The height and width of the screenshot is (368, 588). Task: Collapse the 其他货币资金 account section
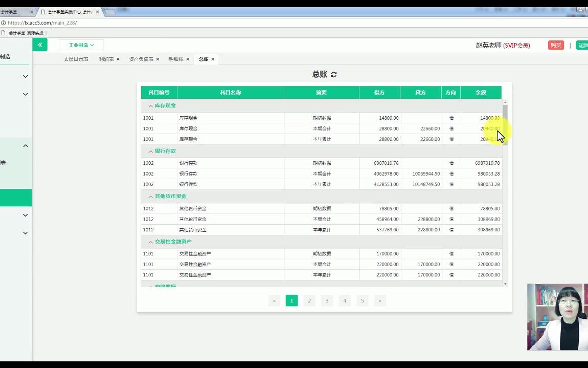point(150,196)
